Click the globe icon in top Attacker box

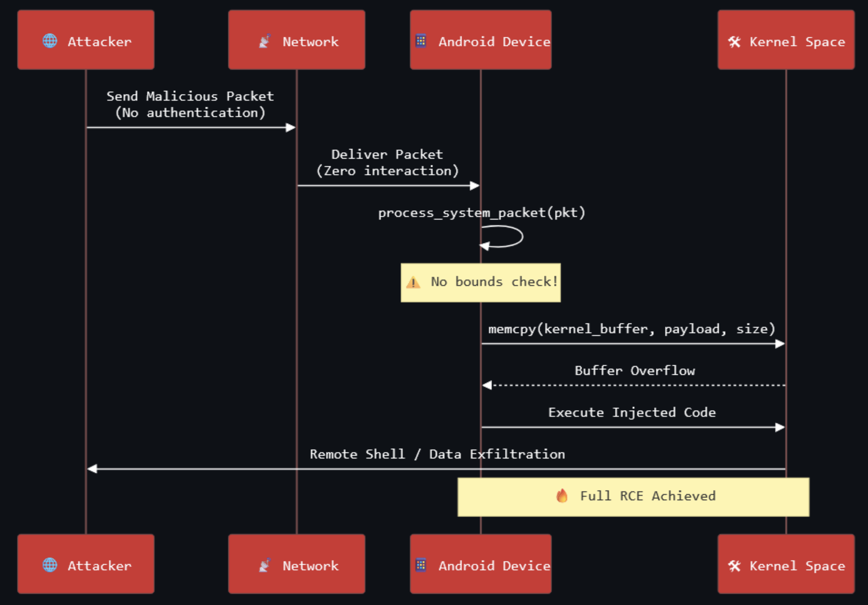click(x=50, y=41)
